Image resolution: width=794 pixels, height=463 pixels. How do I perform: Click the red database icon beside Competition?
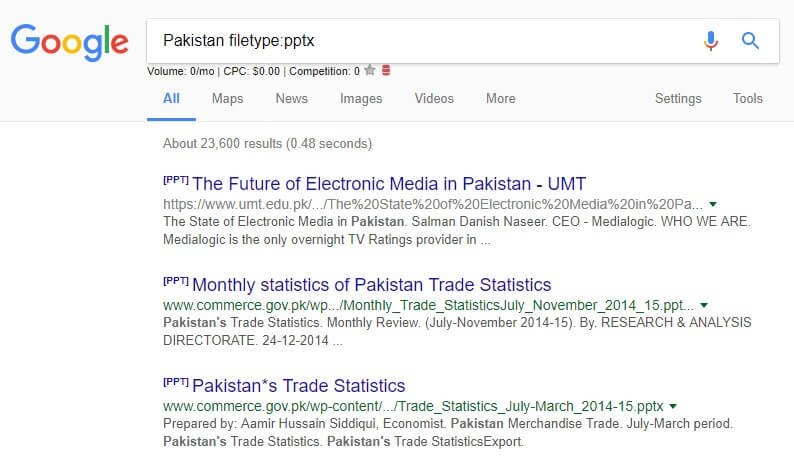tap(386, 71)
